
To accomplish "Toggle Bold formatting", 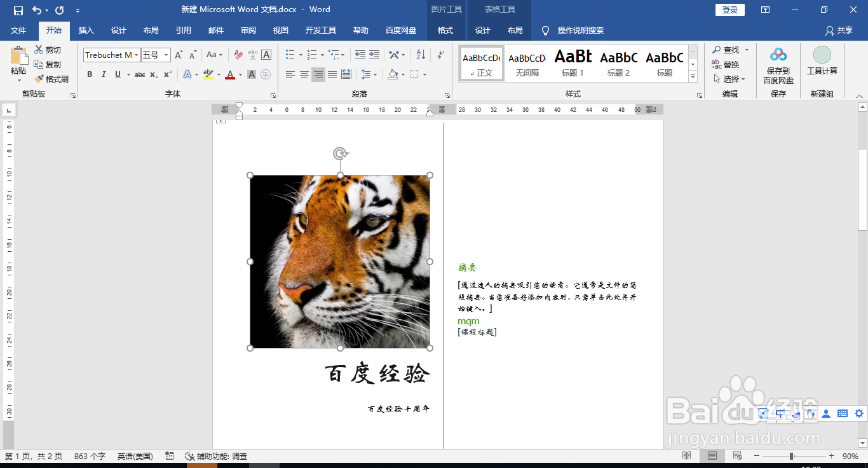I will click(x=90, y=74).
